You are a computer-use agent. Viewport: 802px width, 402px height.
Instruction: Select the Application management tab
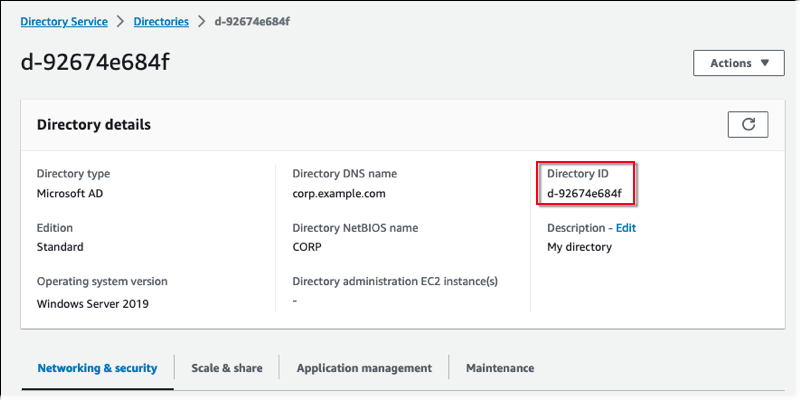click(364, 368)
